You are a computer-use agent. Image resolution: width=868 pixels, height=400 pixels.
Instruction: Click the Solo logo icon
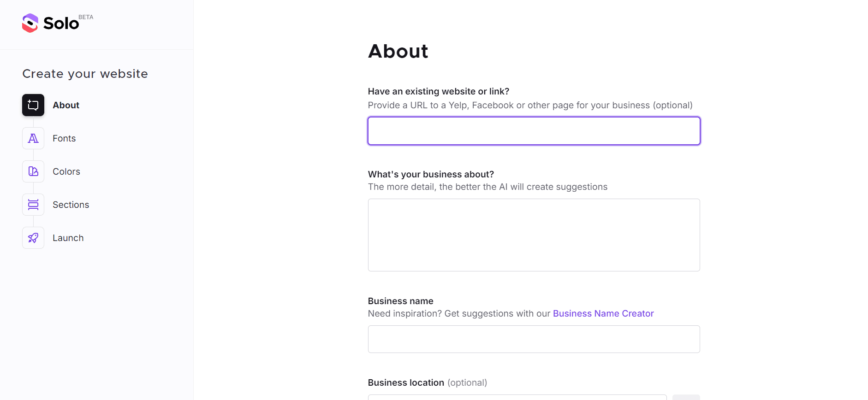point(30,23)
